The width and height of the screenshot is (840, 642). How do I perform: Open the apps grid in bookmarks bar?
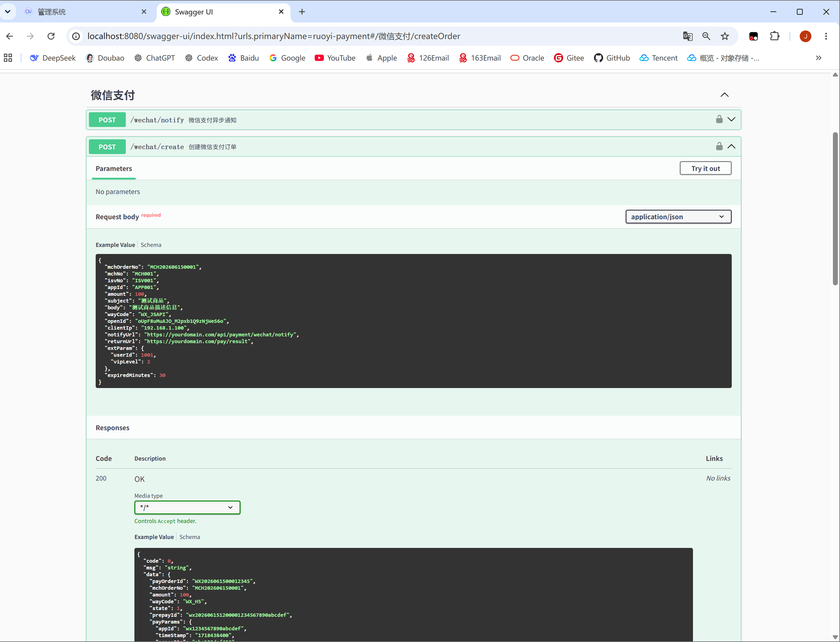click(8, 58)
